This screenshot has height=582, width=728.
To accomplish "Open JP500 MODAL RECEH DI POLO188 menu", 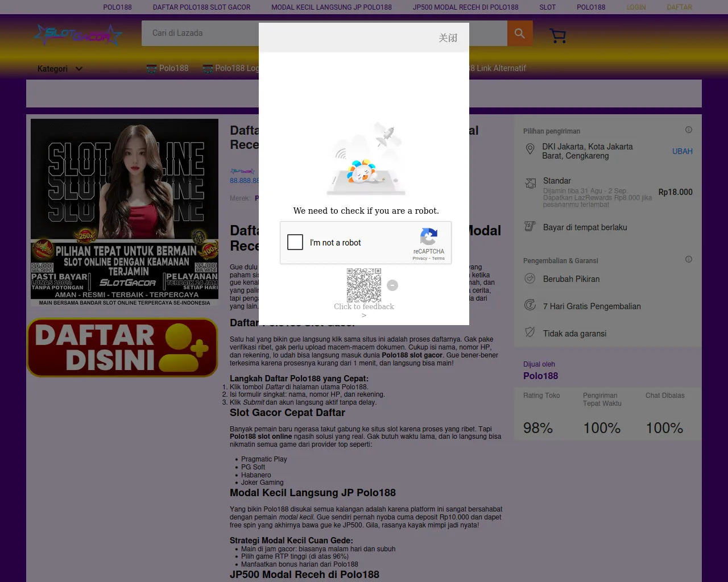I will click(466, 7).
